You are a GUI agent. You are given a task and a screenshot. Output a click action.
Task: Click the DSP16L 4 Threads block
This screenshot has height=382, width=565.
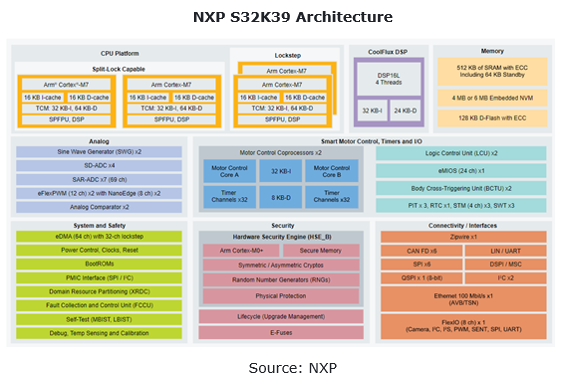point(389,79)
